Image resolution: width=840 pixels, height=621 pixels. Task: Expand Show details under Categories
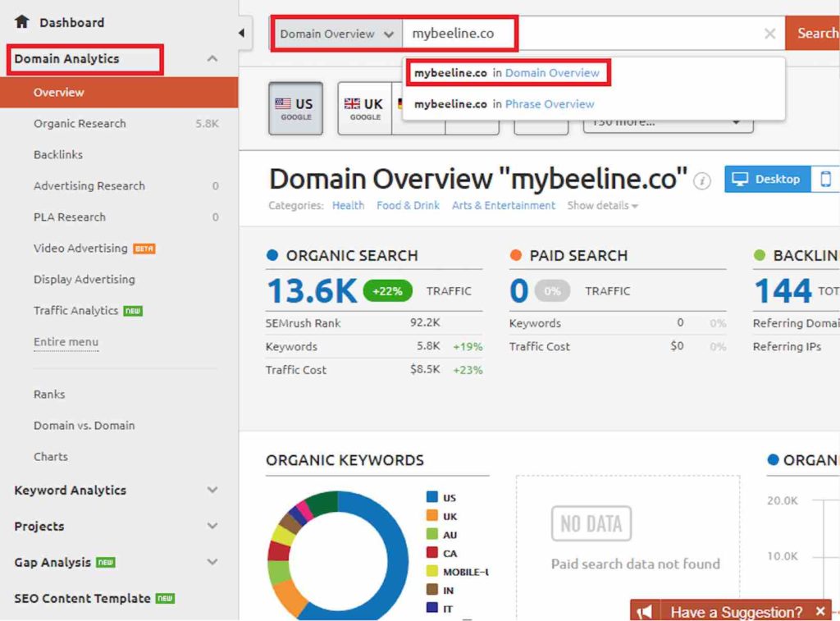click(602, 206)
